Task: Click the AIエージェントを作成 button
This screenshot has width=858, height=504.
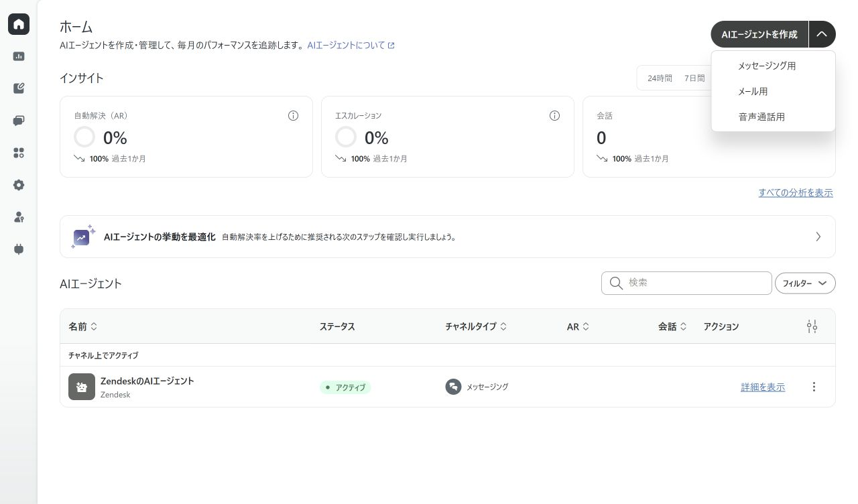Action: coord(759,34)
